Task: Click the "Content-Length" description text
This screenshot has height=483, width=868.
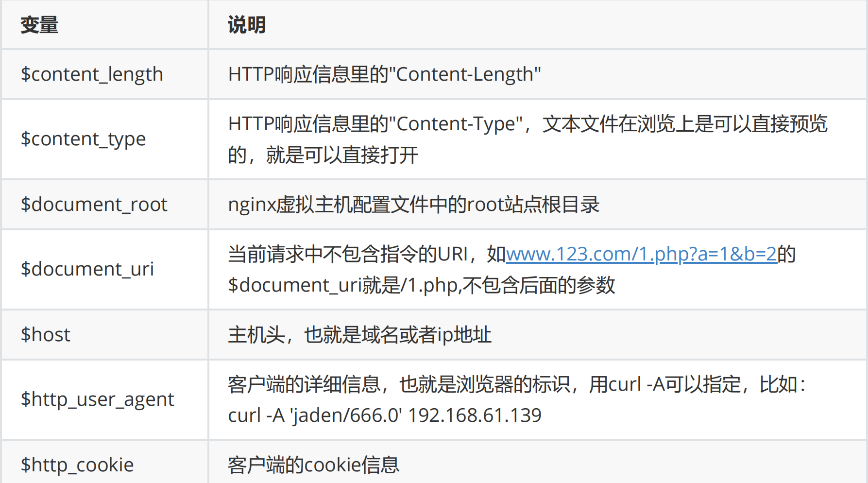Action: (384, 74)
